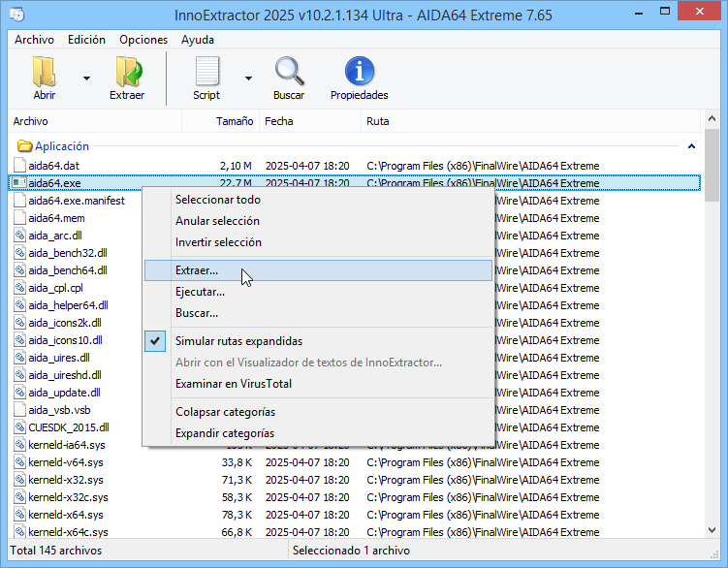Click the CUESDK_2015.dll file icon
The image size is (728, 568).
pos(19,427)
